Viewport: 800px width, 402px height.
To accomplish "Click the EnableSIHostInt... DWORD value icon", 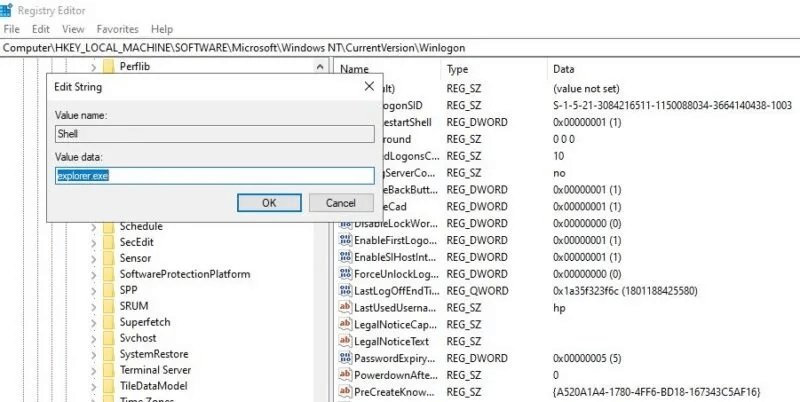I will coord(345,257).
